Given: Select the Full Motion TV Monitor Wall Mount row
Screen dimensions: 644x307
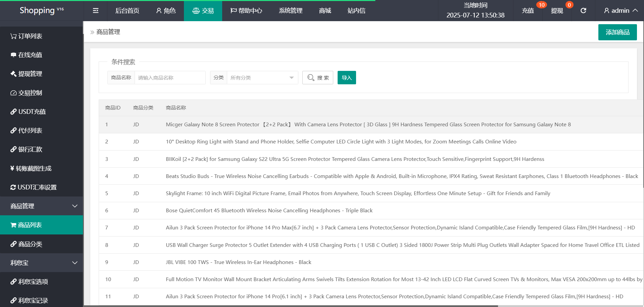Looking at the screenshot, I should click(x=371, y=279).
